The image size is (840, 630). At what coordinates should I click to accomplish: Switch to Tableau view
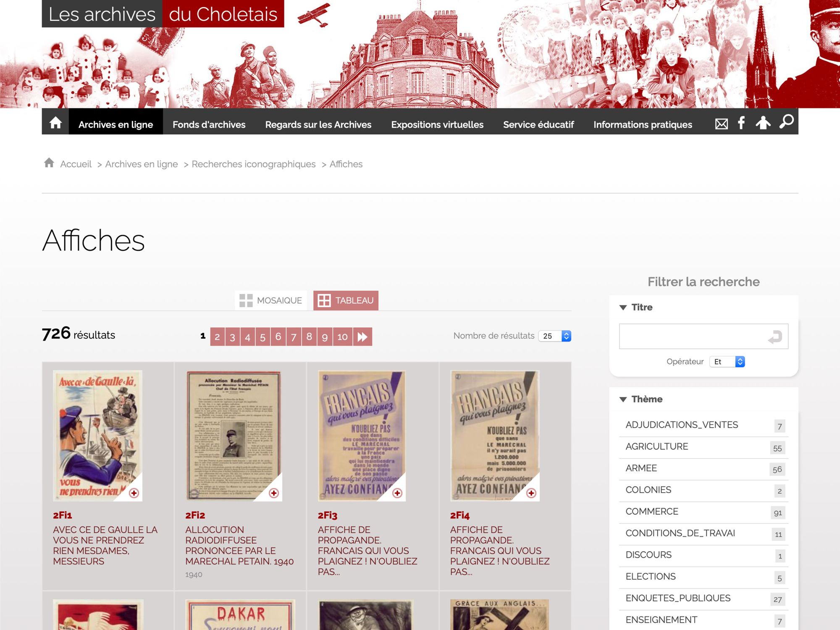346,300
